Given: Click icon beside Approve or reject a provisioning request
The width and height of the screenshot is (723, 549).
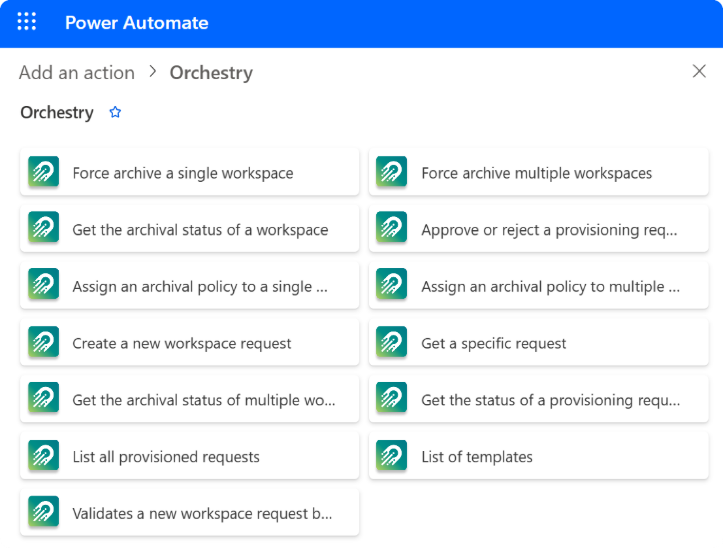Looking at the screenshot, I should 391,227.
